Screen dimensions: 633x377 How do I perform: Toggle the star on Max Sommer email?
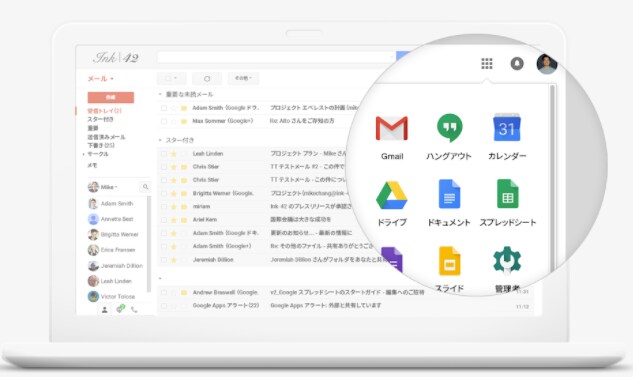(174, 121)
